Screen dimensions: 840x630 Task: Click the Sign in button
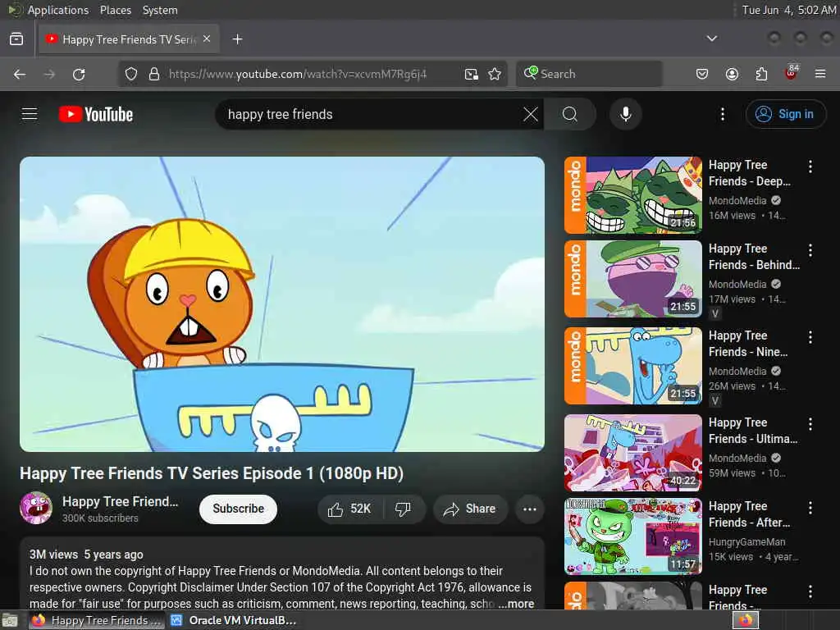(786, 114)
